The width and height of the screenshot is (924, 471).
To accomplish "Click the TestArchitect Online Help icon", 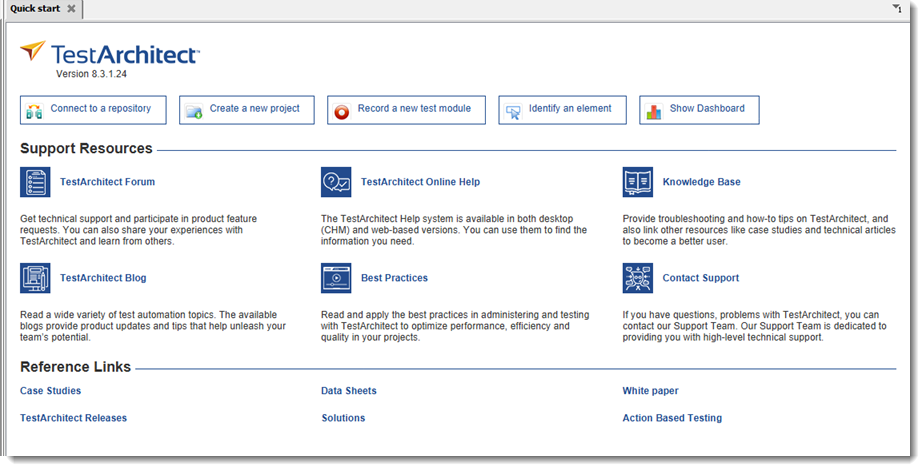I will (336, 182).
